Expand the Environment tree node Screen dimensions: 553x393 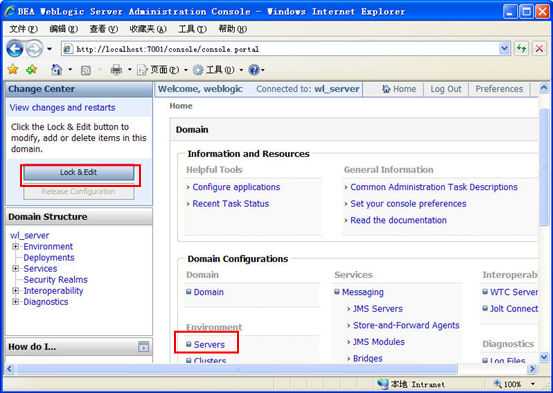[x=16, y=247]
